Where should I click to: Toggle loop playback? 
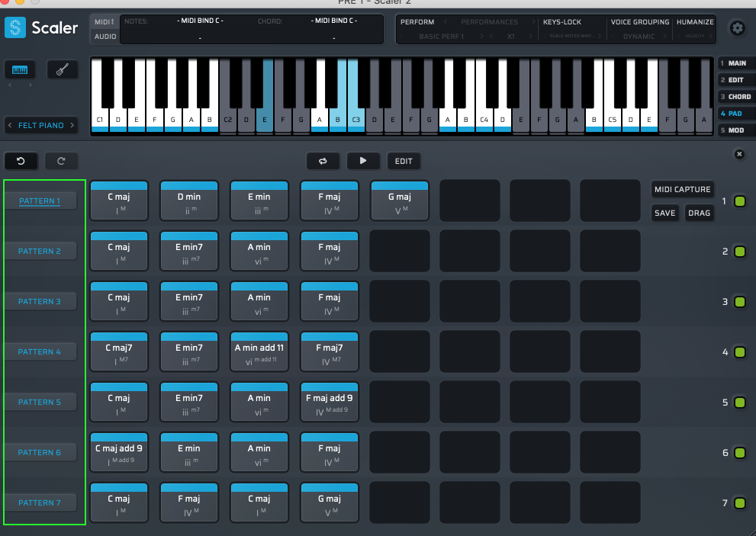323,161
